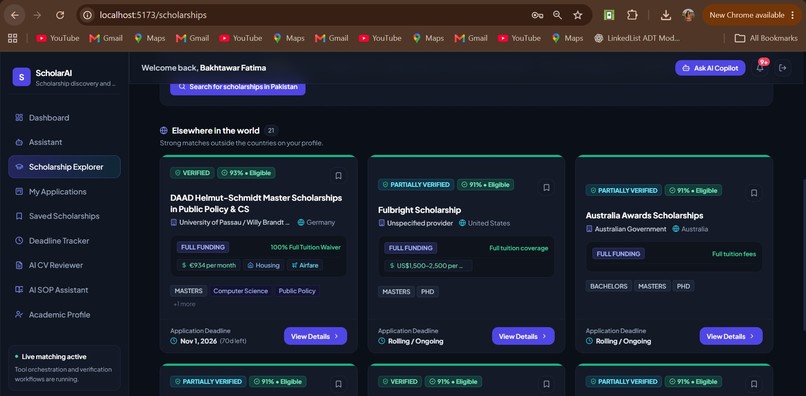View Details of Australia Awards Scholarships
The height and width of the screenshot is (396, 806).
point(730,336)
